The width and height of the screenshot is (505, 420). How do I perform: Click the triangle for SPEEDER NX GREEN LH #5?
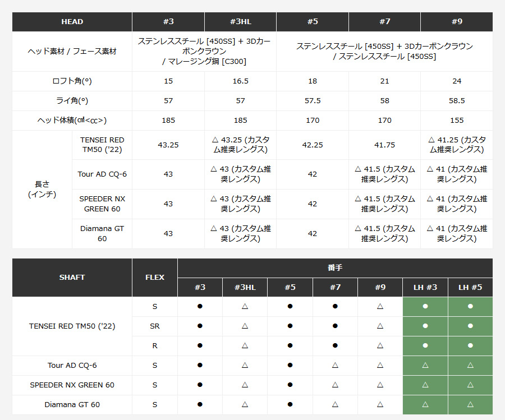(x=470, y=385)
